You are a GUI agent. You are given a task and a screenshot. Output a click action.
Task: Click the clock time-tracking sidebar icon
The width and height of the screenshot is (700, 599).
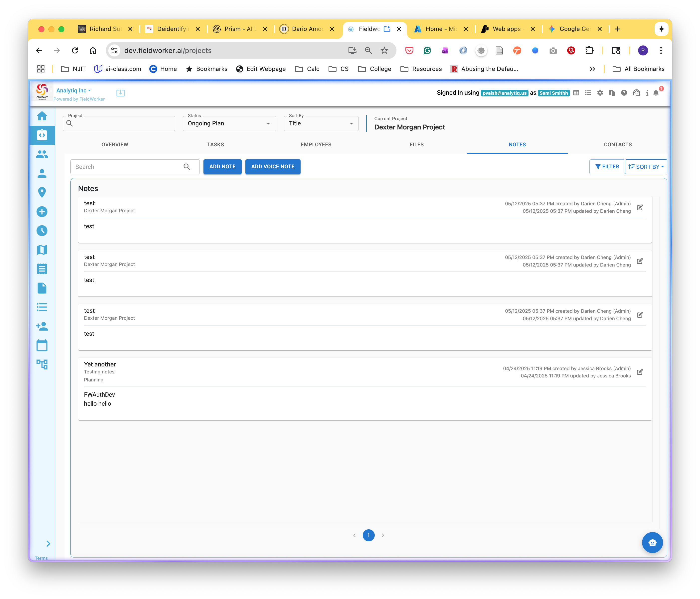tap(42, 231)
